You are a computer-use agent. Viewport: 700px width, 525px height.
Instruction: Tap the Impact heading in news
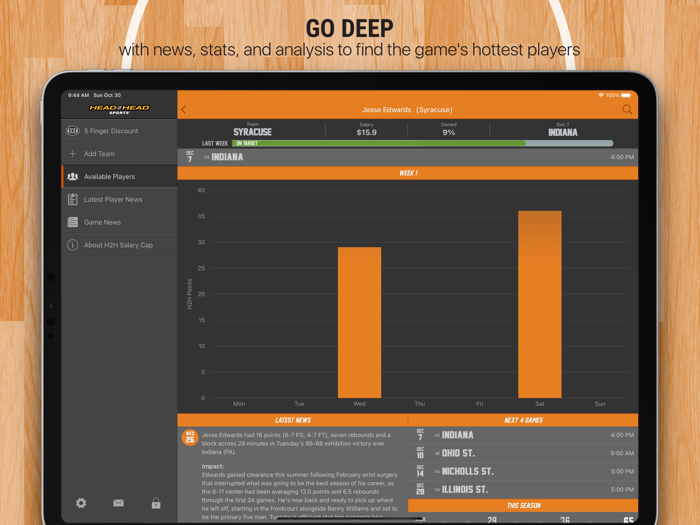pyautogui.click(x=212, y=466)
